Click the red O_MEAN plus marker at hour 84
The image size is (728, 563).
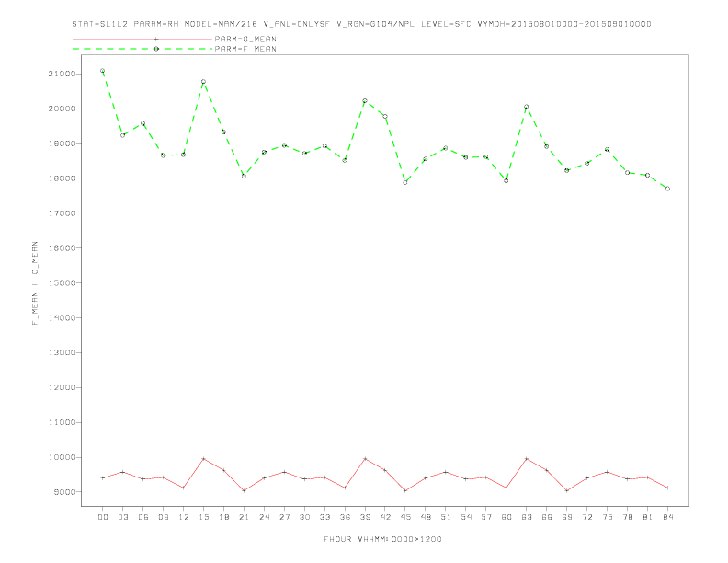tap(667, 488)
